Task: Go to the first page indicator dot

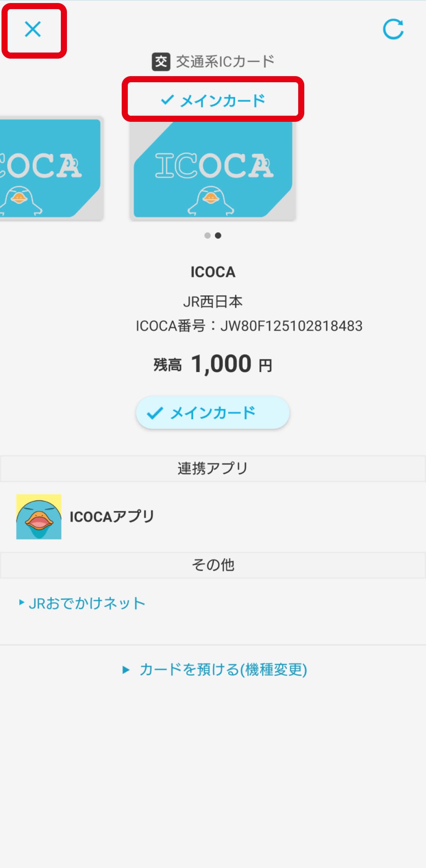Action: pos(207,236)
